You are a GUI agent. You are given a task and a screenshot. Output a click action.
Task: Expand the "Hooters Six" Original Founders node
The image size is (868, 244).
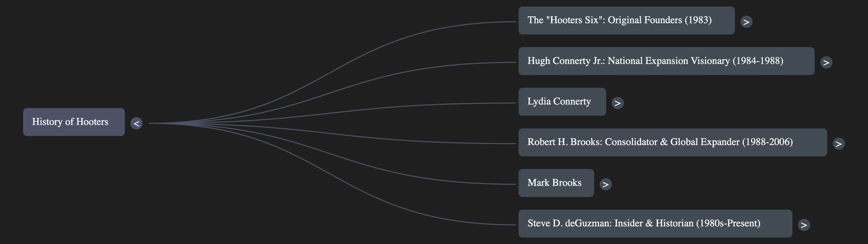[x=746, y=22]
